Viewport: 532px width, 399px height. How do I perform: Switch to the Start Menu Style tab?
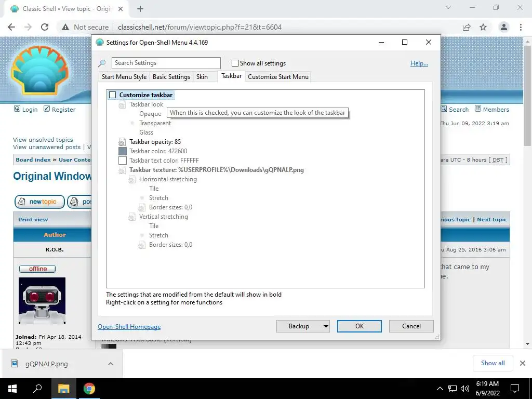click(124, 77)
